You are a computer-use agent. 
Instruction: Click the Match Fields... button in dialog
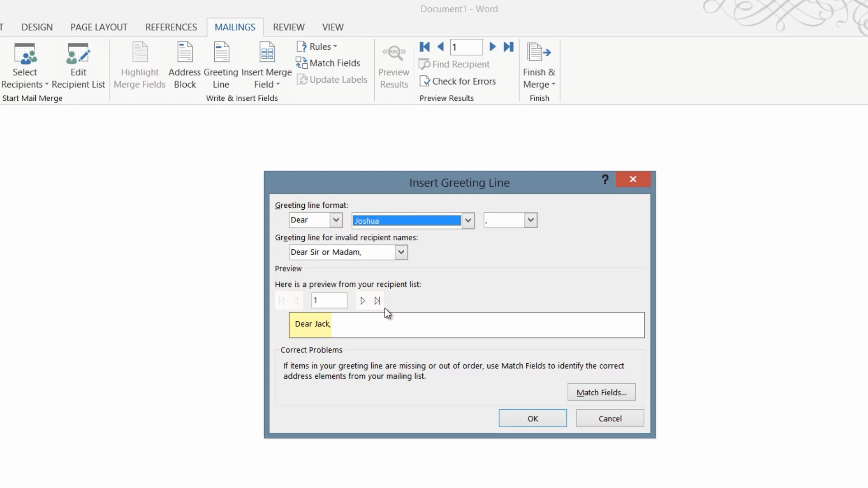(601, 393)
